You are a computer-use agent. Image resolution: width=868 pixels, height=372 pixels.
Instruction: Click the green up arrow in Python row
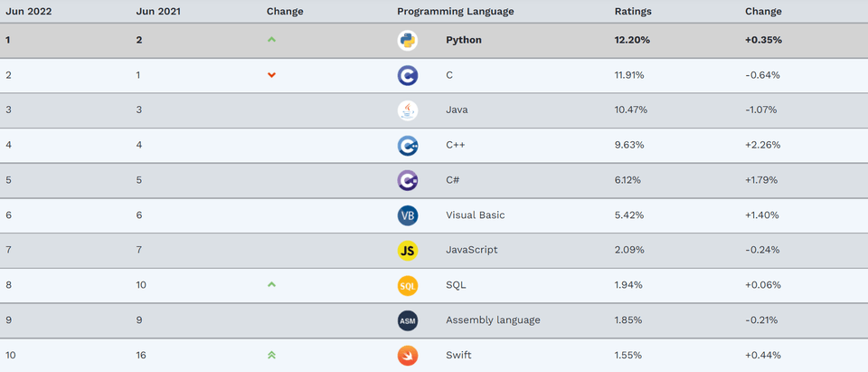pos(271,40)
